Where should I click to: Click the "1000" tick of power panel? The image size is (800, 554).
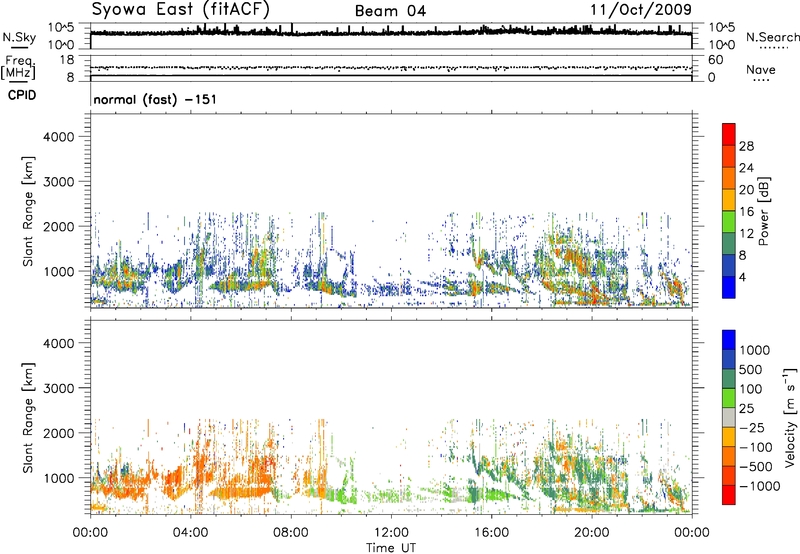pos(59,271)
